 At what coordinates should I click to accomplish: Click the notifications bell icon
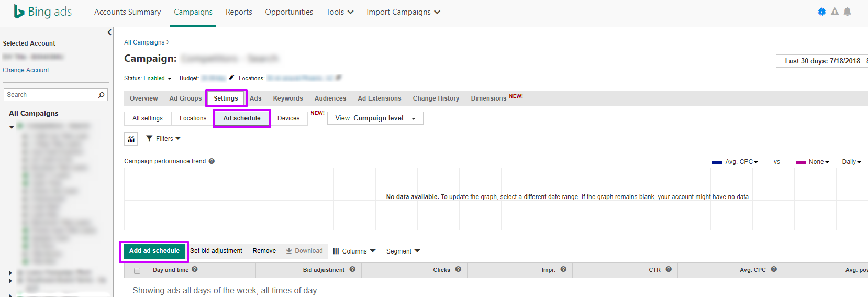coord(847,12)
